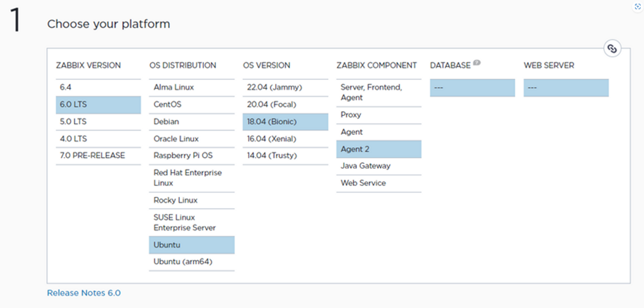Click the Choose your platform heading
The image size is (644, 308).
pos(109,24)
